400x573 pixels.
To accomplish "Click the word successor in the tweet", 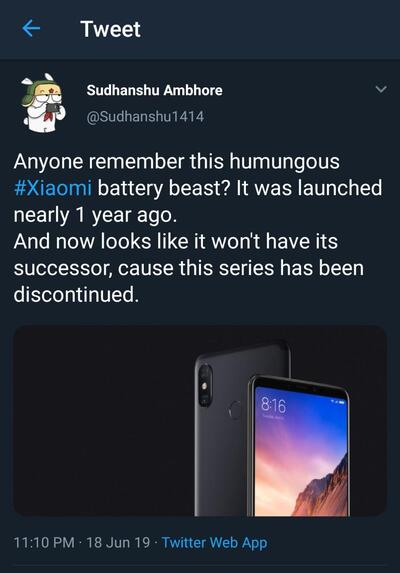I will click(63, 268).
